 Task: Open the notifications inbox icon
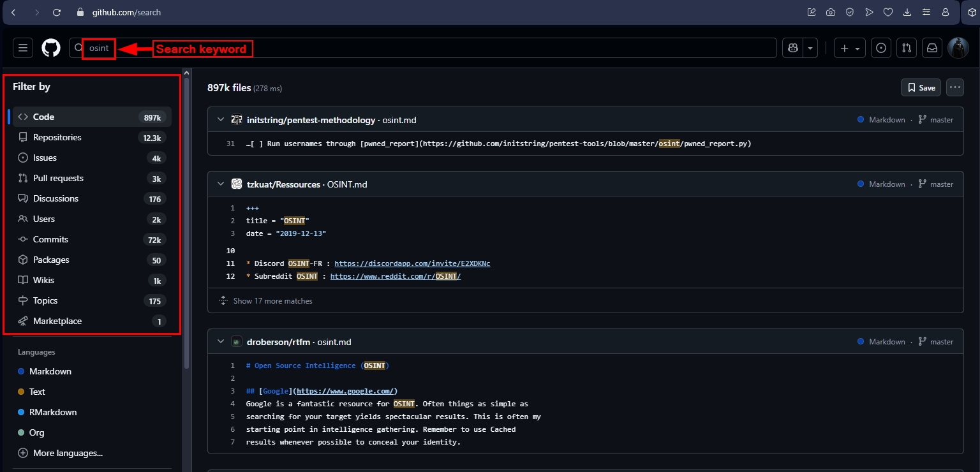932,48
